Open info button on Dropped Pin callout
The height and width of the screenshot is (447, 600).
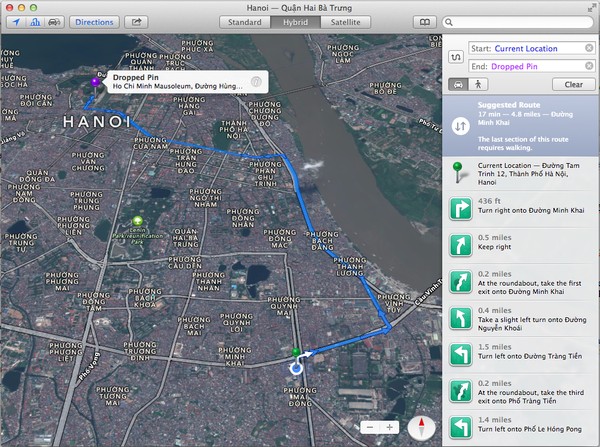[256, 82]
